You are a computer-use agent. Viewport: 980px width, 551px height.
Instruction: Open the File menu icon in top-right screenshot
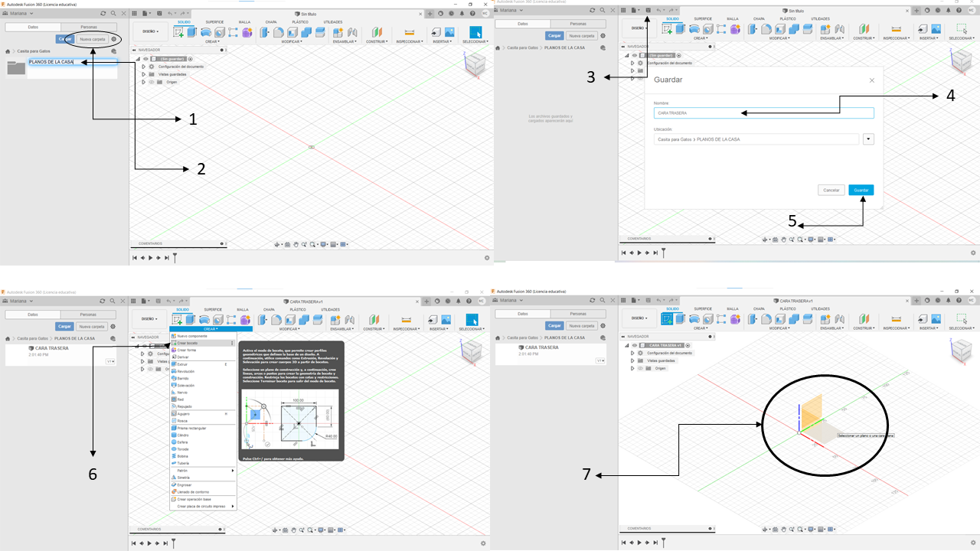coord(635,10)
